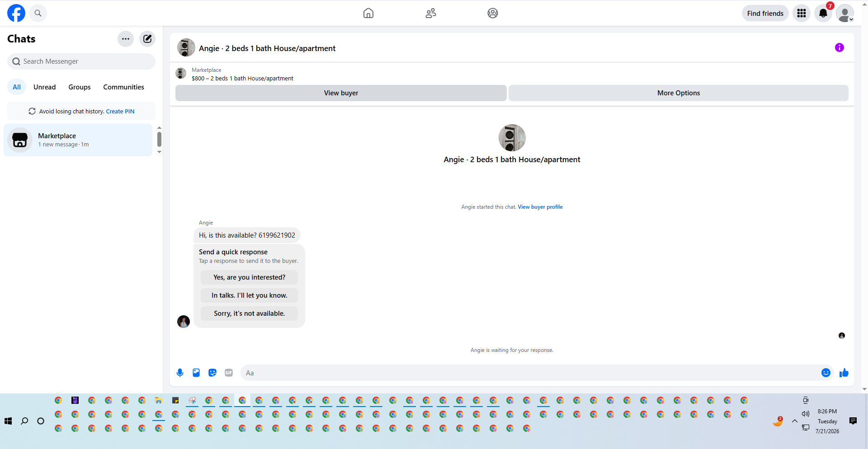The image size is (868, 449).
Task: Switch to the Unread tab
Action: point(45,87)
